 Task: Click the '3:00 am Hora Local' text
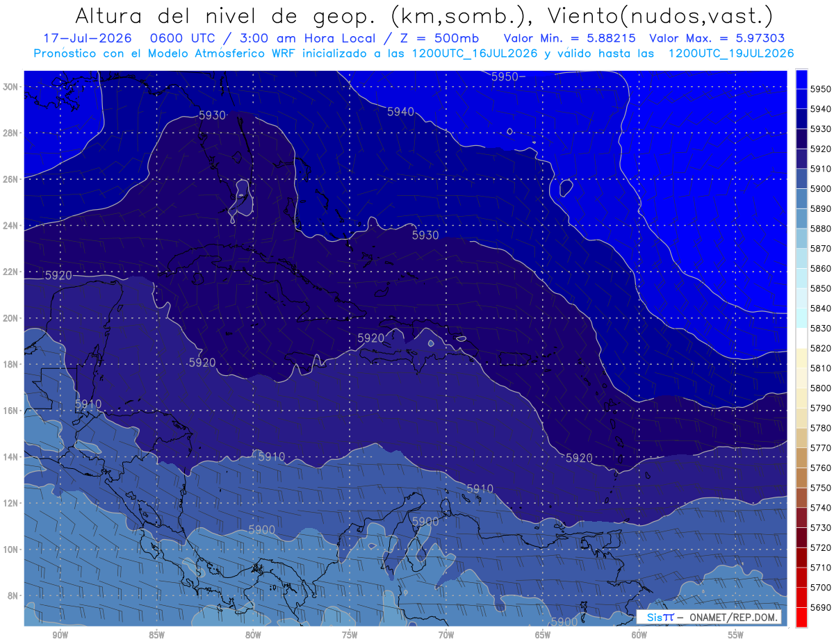tap(308, 38)
